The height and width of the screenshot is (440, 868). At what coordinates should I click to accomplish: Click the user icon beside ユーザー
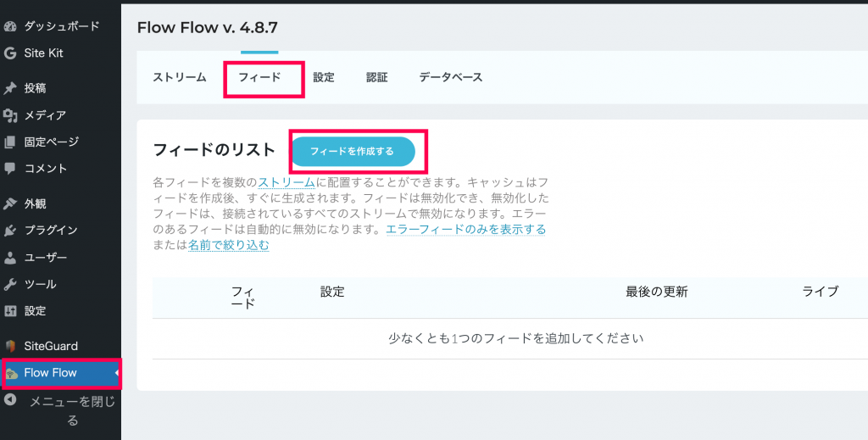coord(10,258)
